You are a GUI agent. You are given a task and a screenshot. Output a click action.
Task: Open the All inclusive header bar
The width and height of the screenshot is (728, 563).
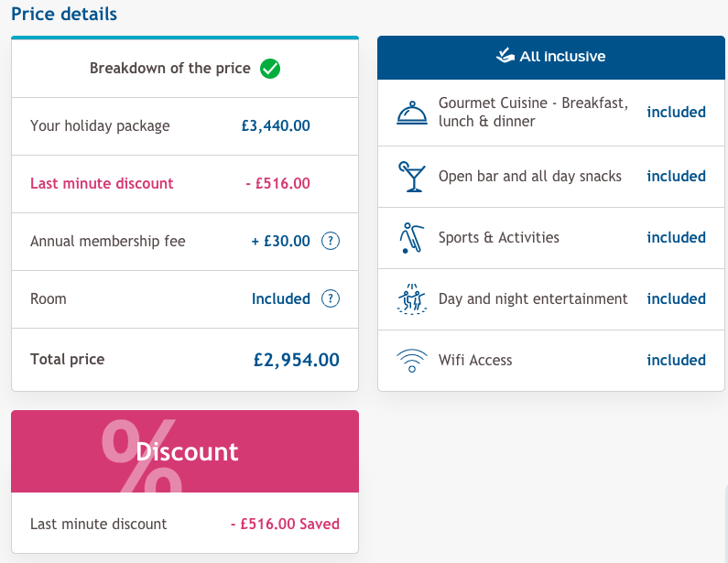551,58
